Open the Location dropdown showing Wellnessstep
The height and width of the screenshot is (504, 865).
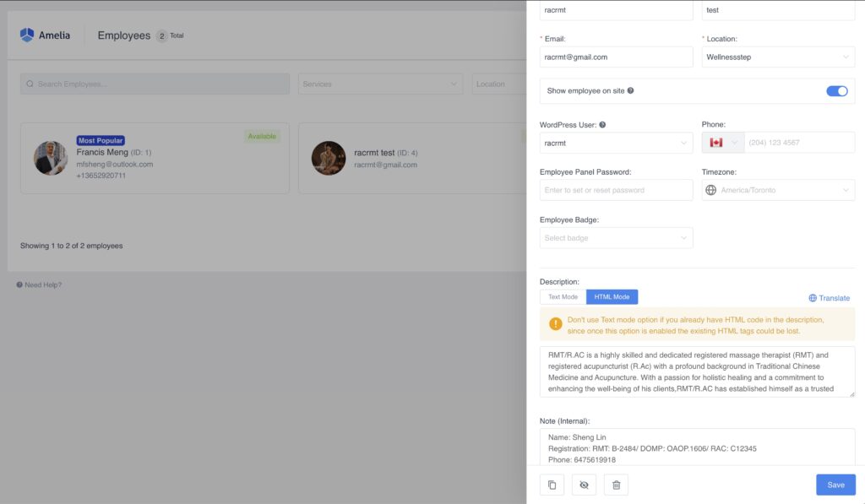(778, 57)
